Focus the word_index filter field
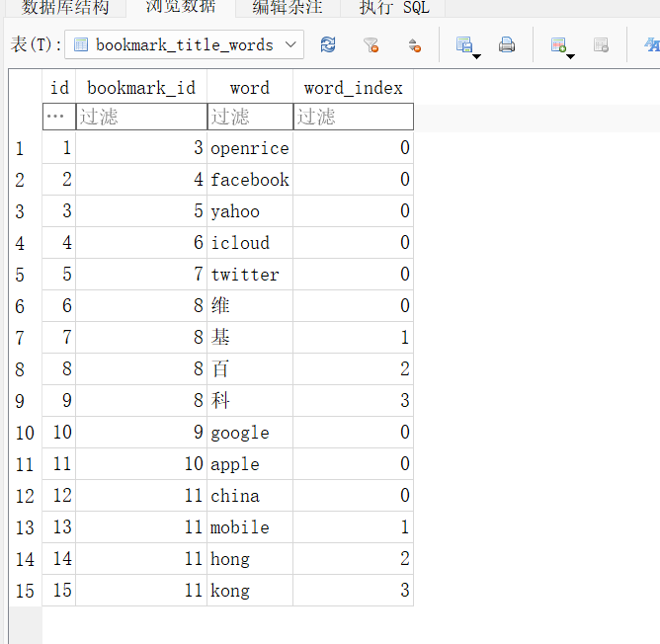 click(353, 117)
